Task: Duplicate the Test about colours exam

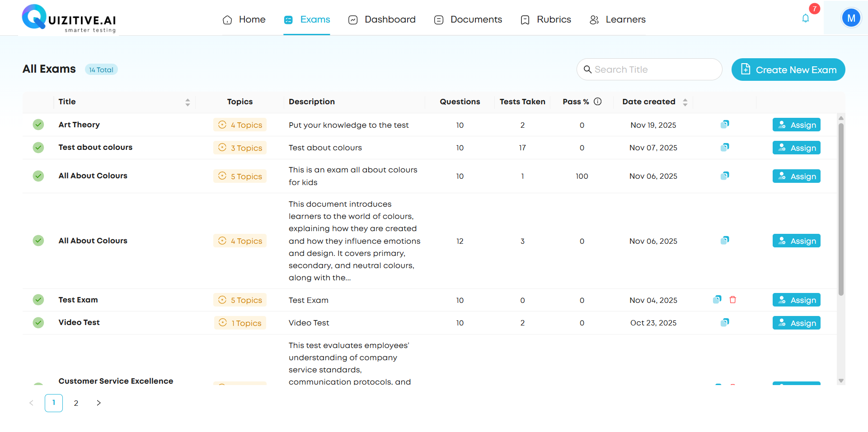Action: tap(725, 147)
